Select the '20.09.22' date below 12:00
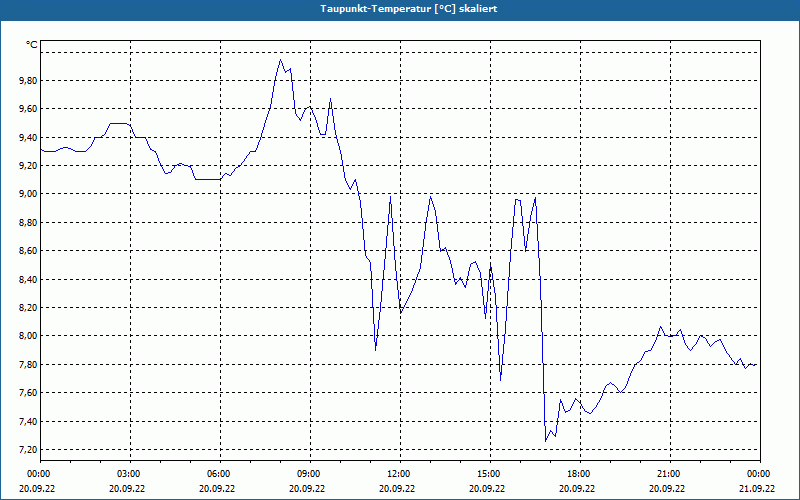 point(397,488)
